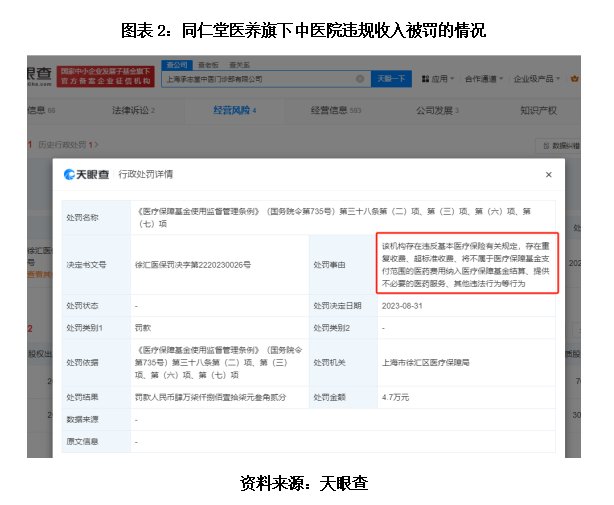Click the 处罚事由 description text in red box

tap(466, 265)
